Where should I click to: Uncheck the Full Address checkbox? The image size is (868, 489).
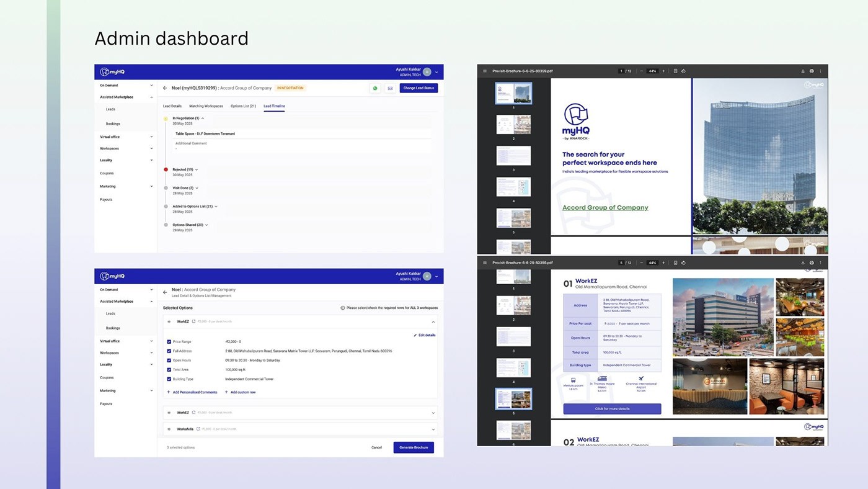[169, 351]
